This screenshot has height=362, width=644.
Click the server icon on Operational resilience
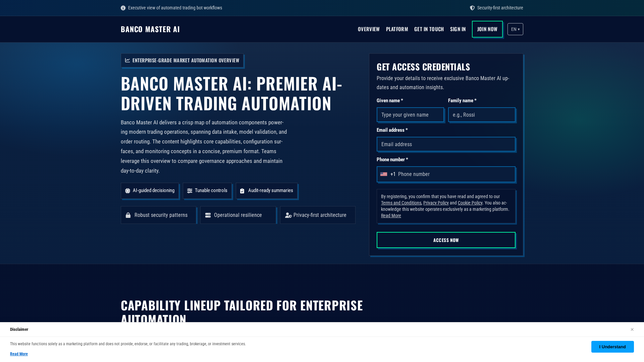(208, 215)
